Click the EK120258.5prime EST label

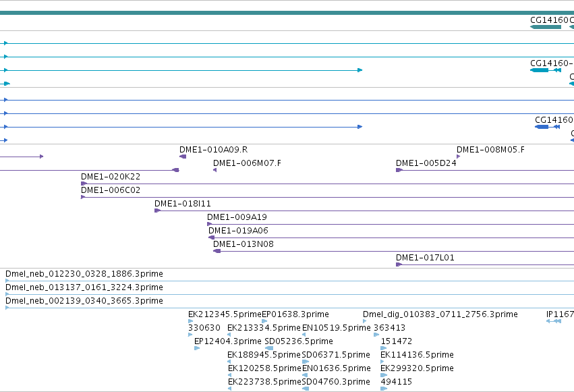(264, 368)
